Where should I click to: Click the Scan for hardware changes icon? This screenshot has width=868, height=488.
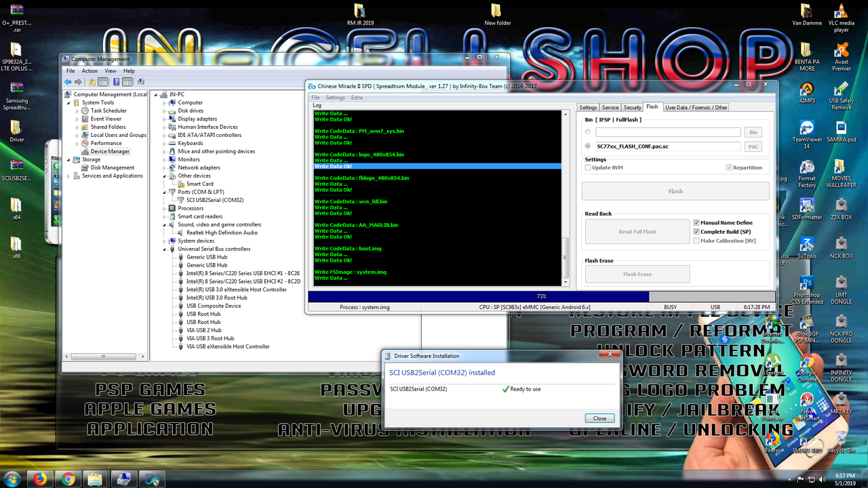140,82
